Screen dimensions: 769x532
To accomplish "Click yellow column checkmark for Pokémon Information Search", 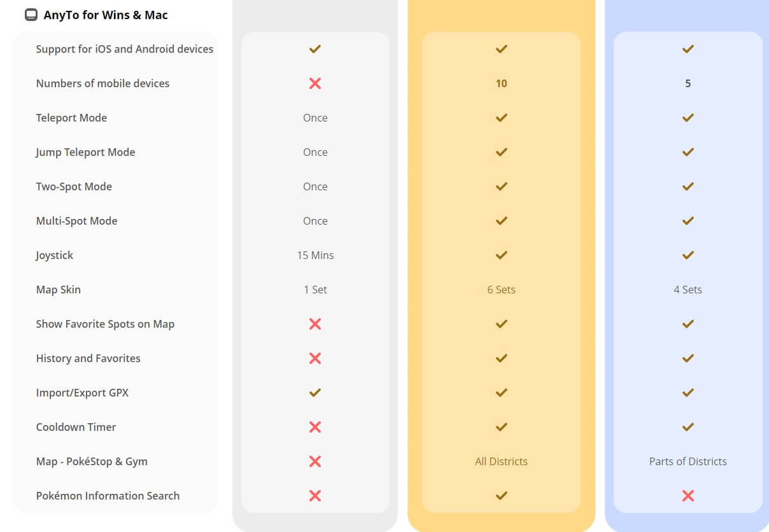I will (x=501, y=496).
